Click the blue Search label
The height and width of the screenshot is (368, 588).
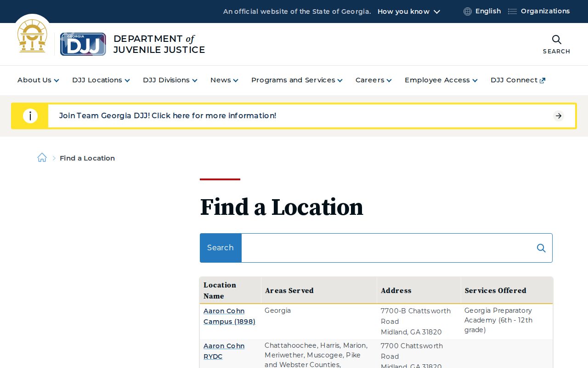[x=220, y=248]
